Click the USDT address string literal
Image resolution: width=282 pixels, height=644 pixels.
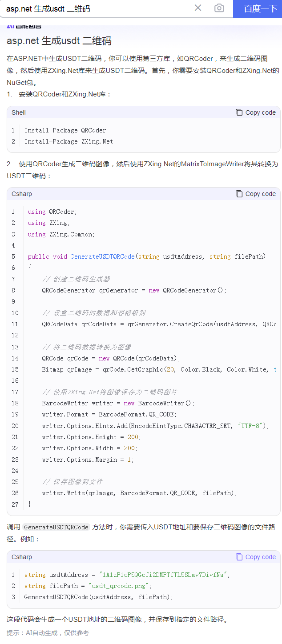tap(163, 575)
